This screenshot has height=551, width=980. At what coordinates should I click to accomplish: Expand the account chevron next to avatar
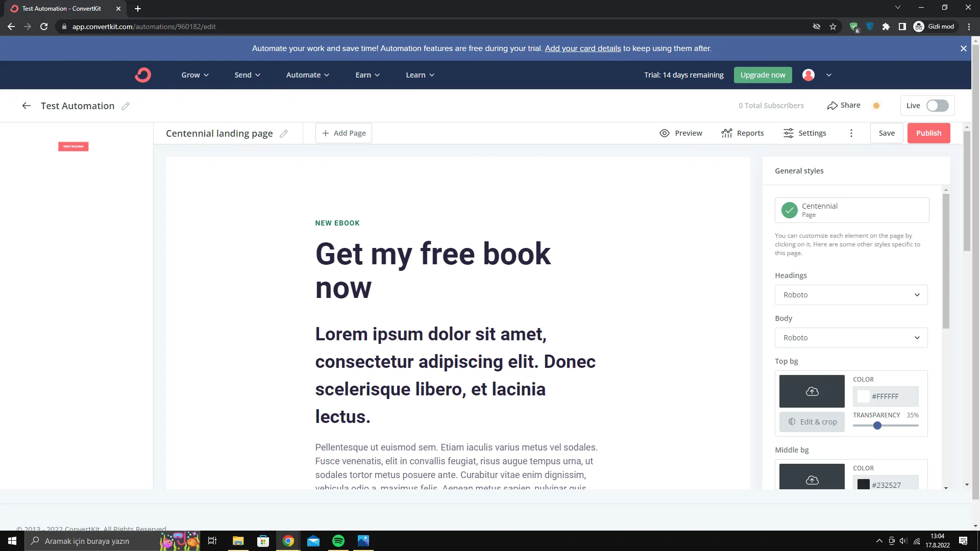coord(829,75)
